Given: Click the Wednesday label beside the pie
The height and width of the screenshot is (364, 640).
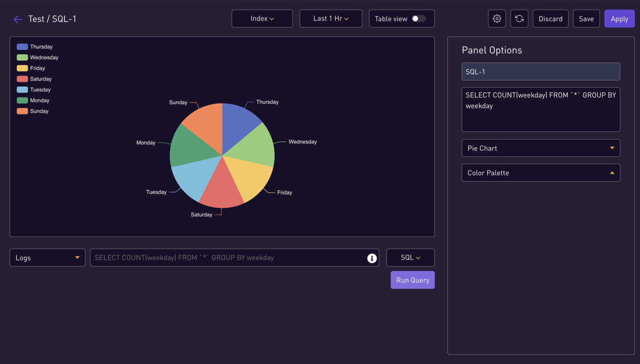Looking at the screenshot, I should 303,142.
